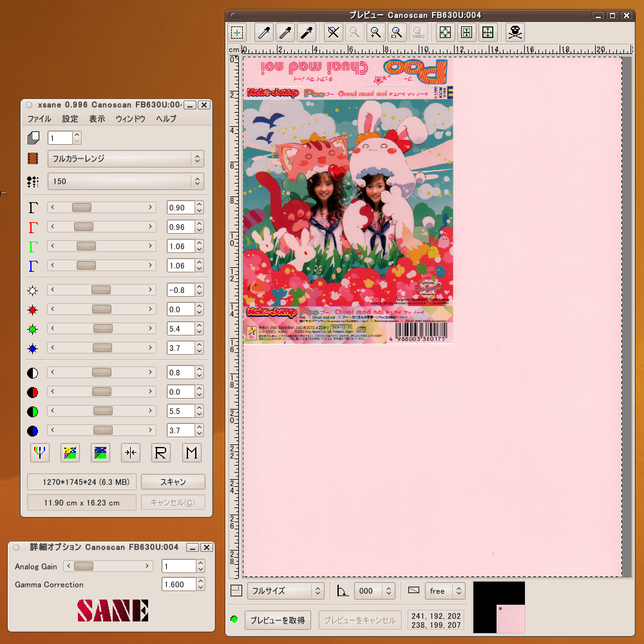This screenshot has height=644, width=644.
Task: Open the ウィンドウ menu
Action: tap(131, 118)
